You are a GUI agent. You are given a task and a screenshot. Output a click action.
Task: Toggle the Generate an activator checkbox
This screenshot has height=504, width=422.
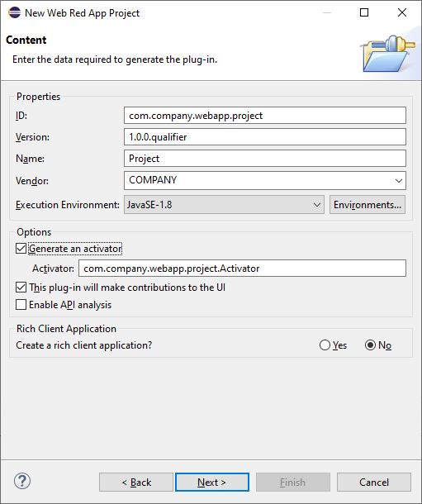pyautogui.click(x=21, y=249)
